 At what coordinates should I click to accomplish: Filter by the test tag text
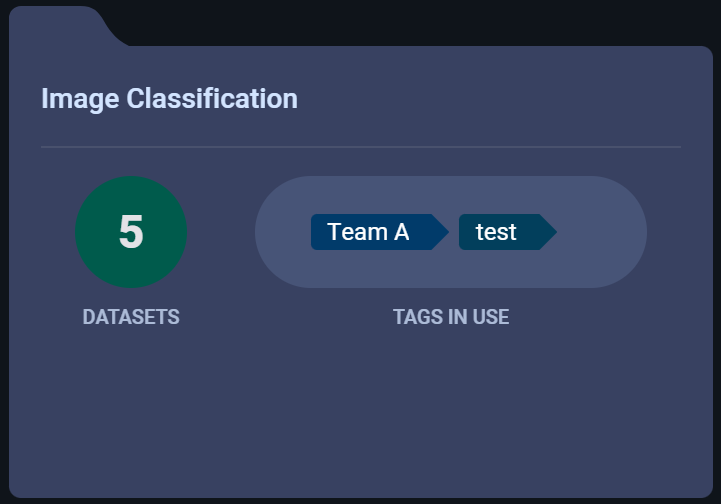[496, 232]
